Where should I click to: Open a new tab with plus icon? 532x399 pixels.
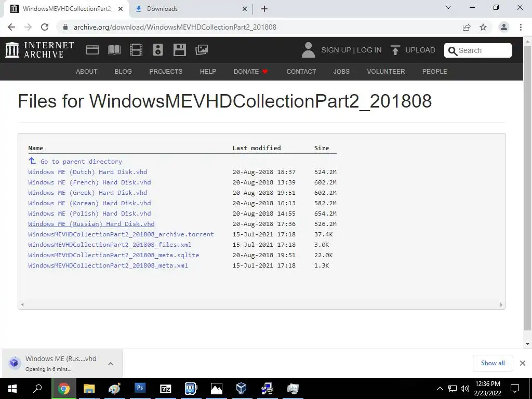coord(264,9)
